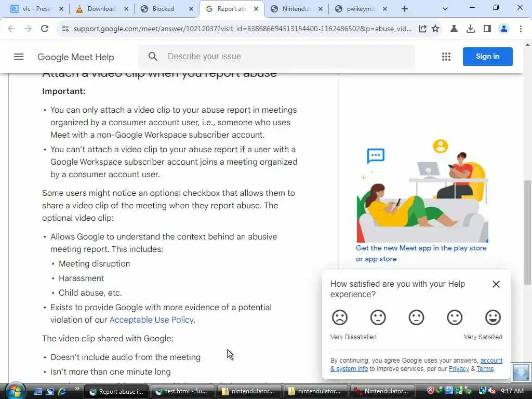532x399 pixels.
Task: Click the muted volume tray icon
Action: 493,391
